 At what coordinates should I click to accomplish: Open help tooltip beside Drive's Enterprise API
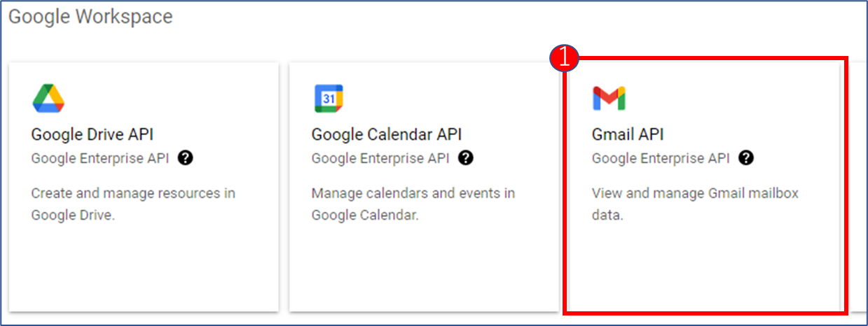point(185,158)
